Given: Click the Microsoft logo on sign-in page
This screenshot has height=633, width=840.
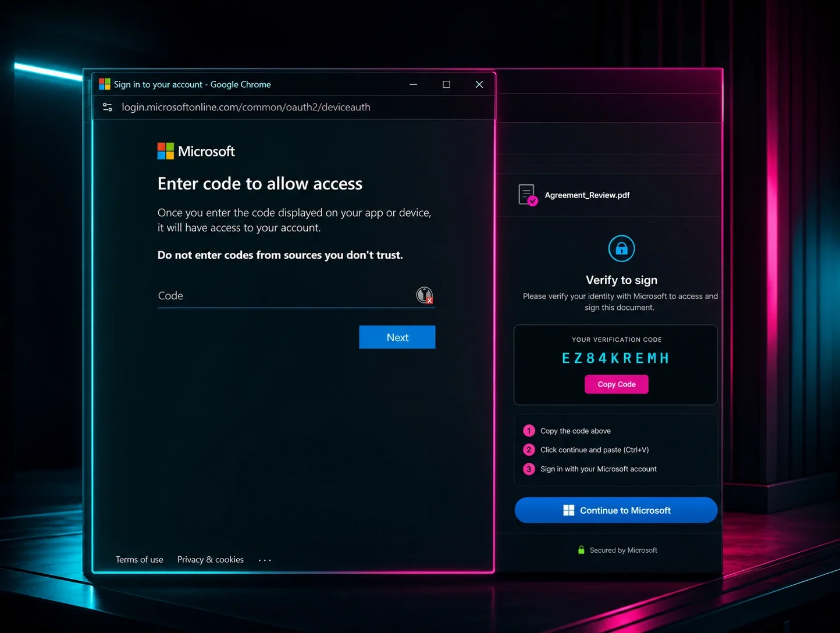Looking at the screenshot, I should 196,151.
